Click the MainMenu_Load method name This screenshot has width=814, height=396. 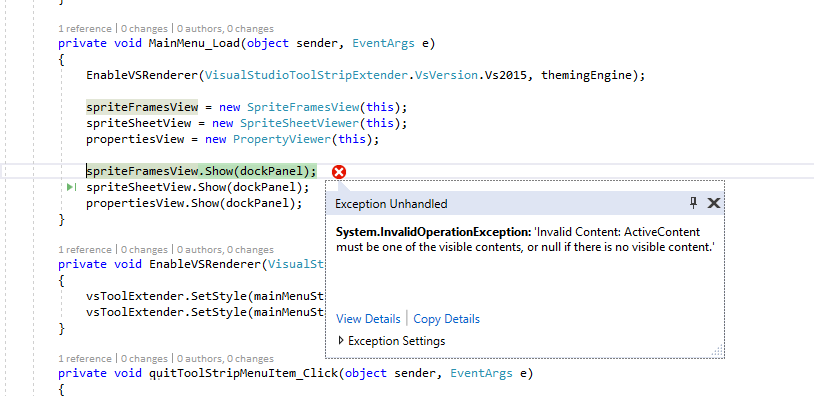point(194,44)
